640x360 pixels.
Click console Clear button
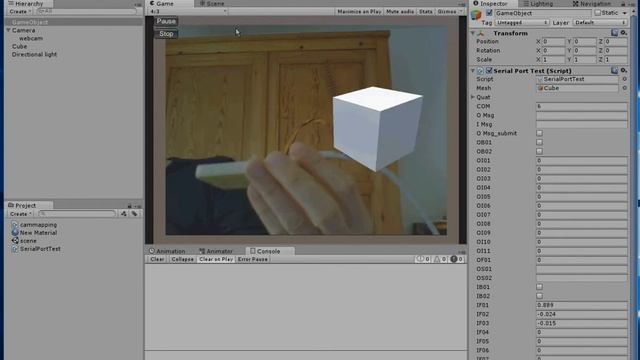[157, 259]
